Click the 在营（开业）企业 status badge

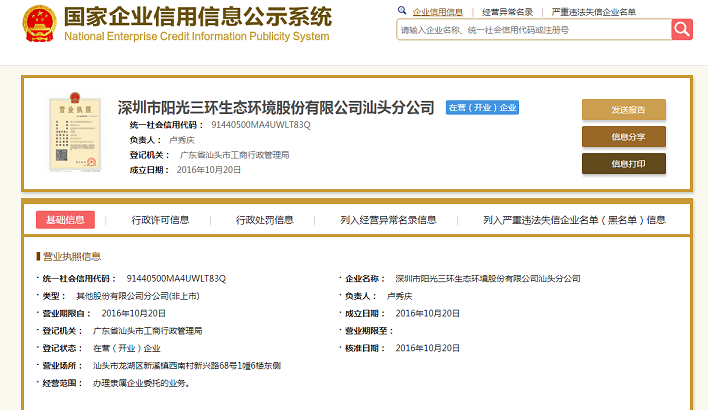(483, 108)
